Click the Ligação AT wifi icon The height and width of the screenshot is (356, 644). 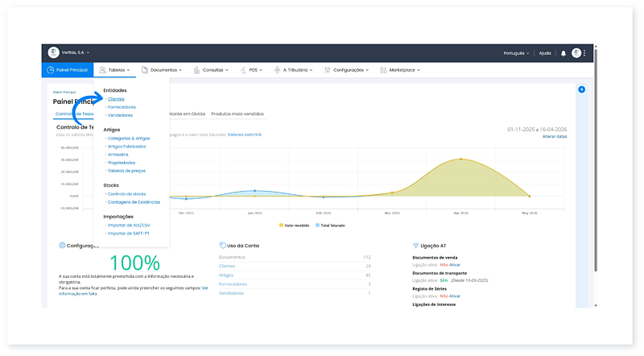tap(415, 246)
